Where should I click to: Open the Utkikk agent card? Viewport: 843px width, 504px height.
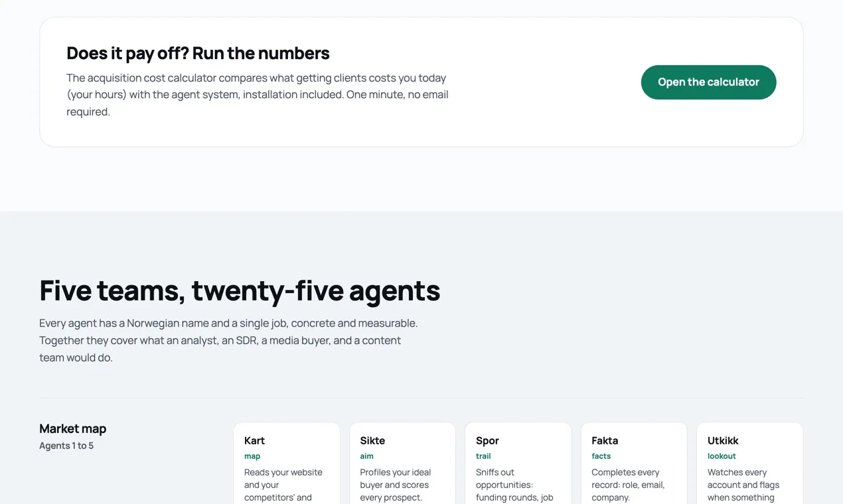[x=750, y=464]
